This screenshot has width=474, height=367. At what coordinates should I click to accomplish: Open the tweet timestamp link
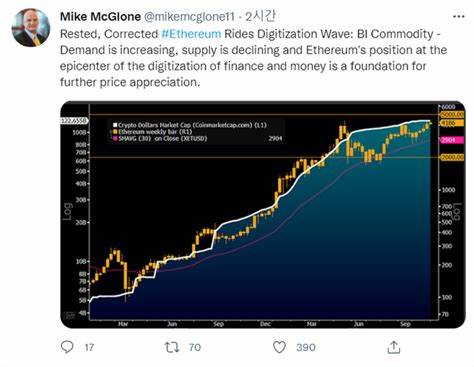click(x=260, y=16)
